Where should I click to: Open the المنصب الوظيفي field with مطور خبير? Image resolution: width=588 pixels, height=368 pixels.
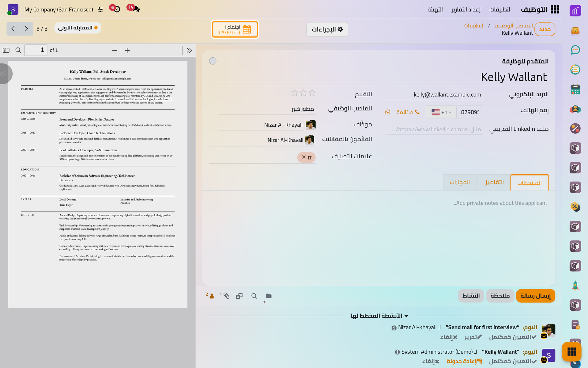(x=267, y=109)
